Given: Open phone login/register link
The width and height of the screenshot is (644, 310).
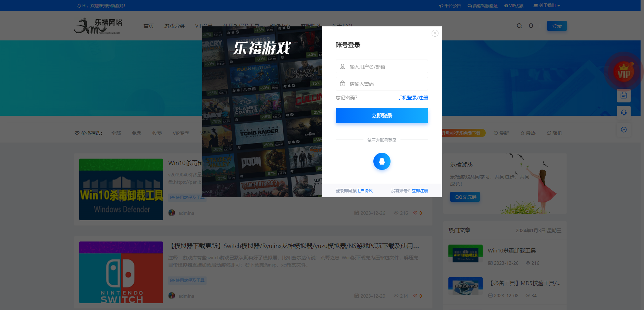Looking at the screenshot, I should 412,98.
